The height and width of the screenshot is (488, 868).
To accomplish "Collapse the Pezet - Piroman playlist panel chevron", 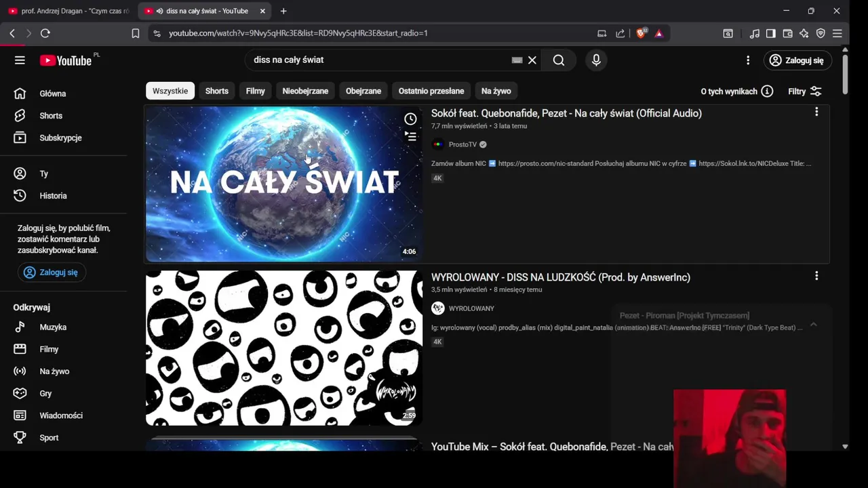I will click(813, 325).
